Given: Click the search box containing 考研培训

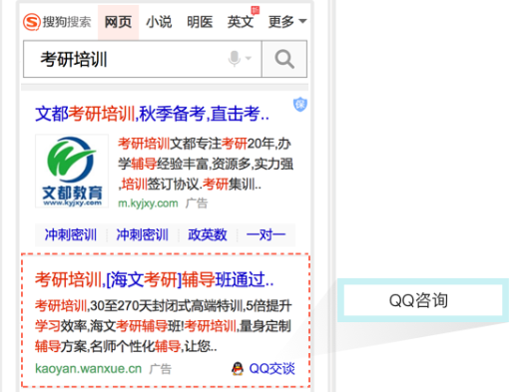Looking at the screenshot, I should pyautogui.click(x=143, y=59).
